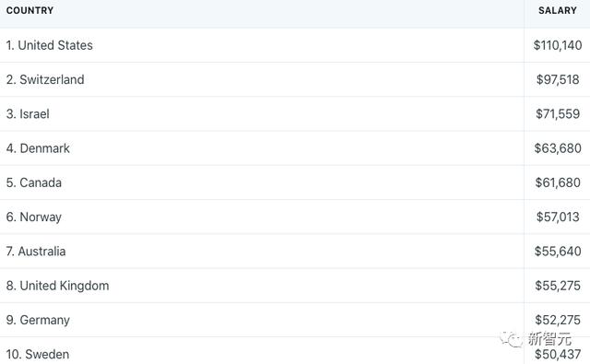The width and height of the screenshot is (590, 364).
Task: Click the COUNTRY column header
Action: (x=29, y=10)
